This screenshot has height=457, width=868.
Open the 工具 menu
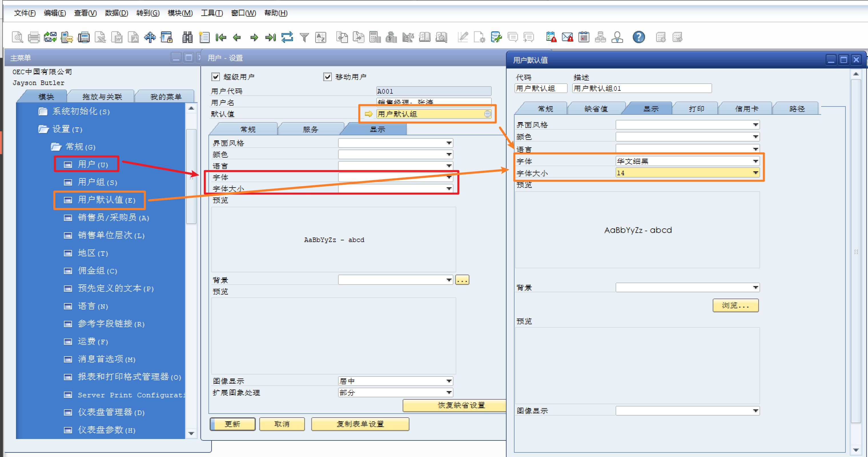click(x=212, y=13)
